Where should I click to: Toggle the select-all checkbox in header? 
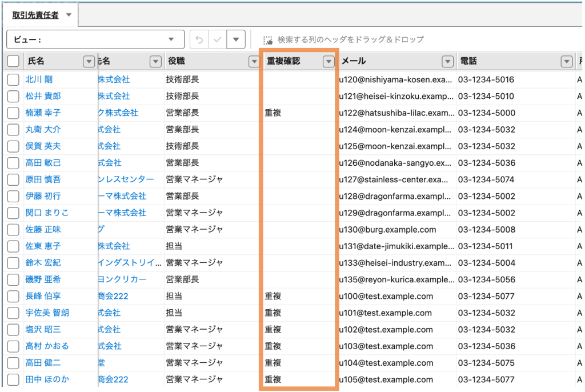click(13, 61)
